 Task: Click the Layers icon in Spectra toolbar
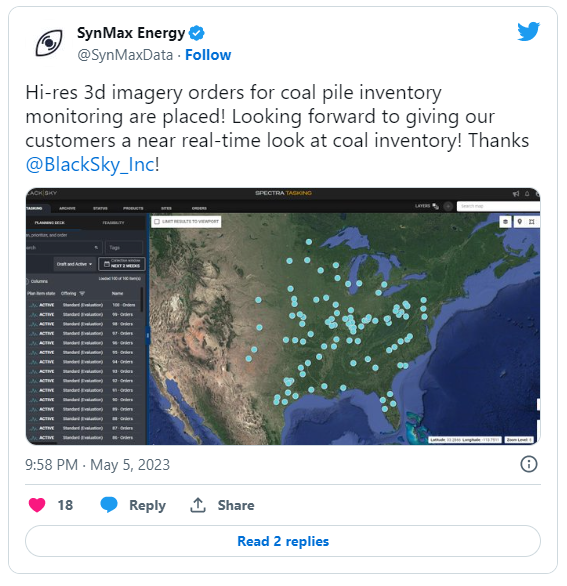click(435, 206)
